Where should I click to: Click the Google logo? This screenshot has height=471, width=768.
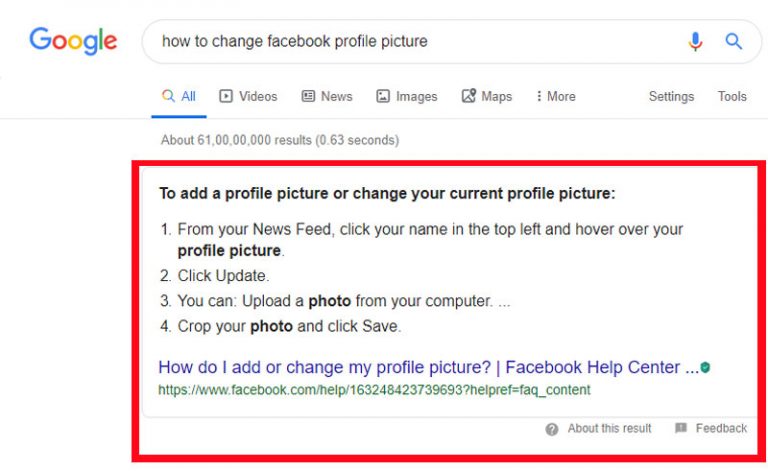[73, 41]
